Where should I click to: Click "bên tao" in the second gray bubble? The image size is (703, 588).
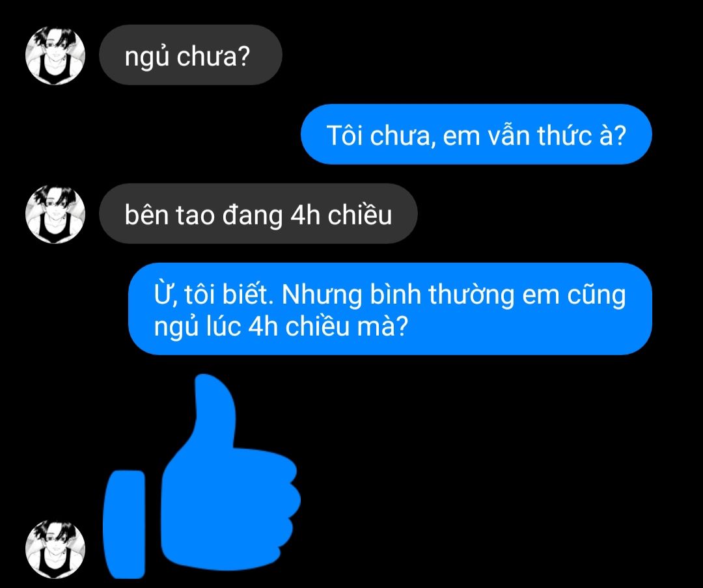(169, 215)
